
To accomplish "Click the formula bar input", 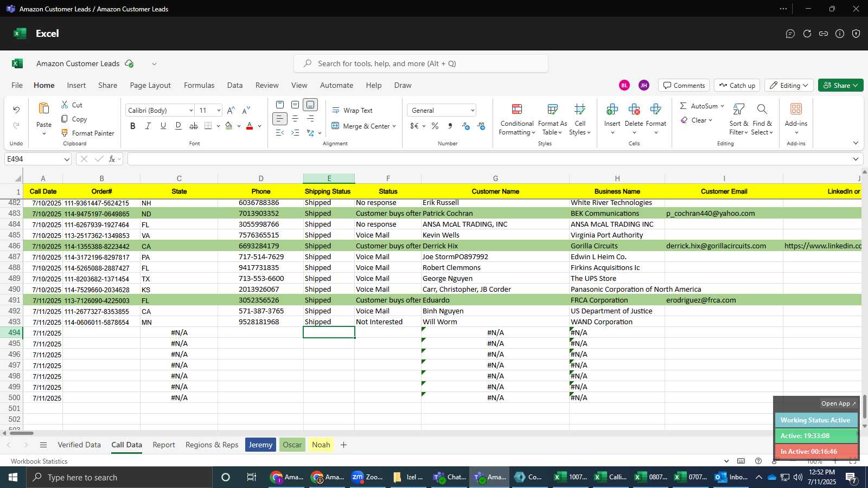I will pyautogui.click(x=488, y=159).
